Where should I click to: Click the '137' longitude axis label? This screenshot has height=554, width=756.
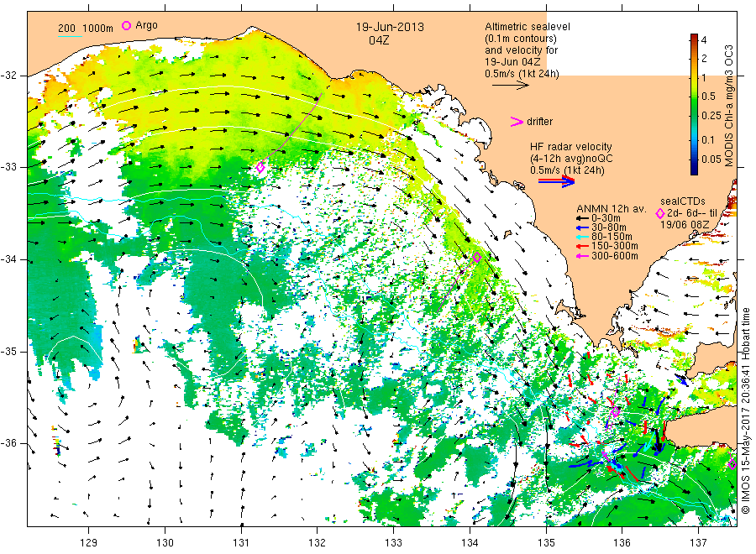point(699,543)
